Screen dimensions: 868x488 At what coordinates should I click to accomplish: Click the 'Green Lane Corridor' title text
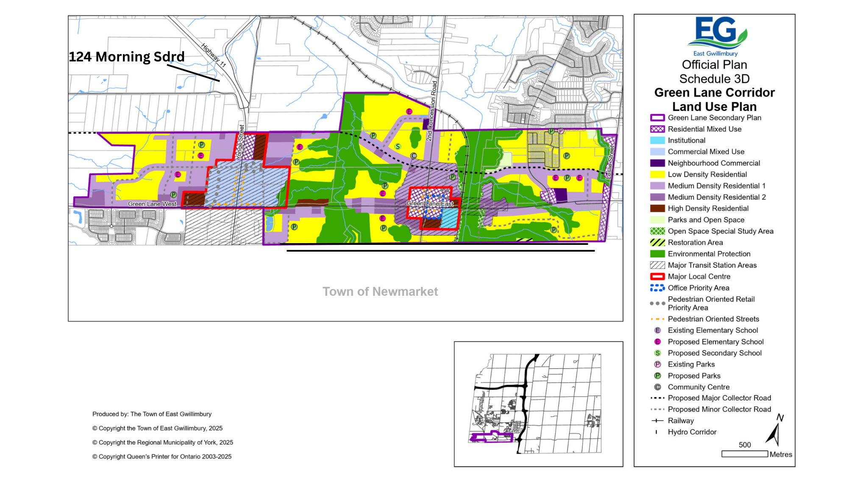pyautogui.click(x=715, y=93)
